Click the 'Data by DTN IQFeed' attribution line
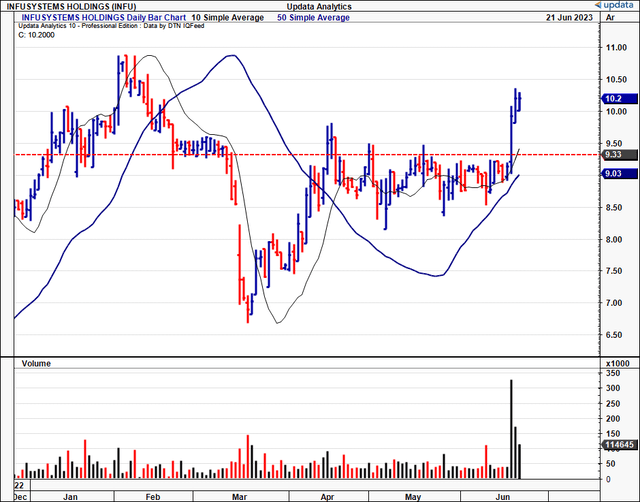 pos(111,26)
